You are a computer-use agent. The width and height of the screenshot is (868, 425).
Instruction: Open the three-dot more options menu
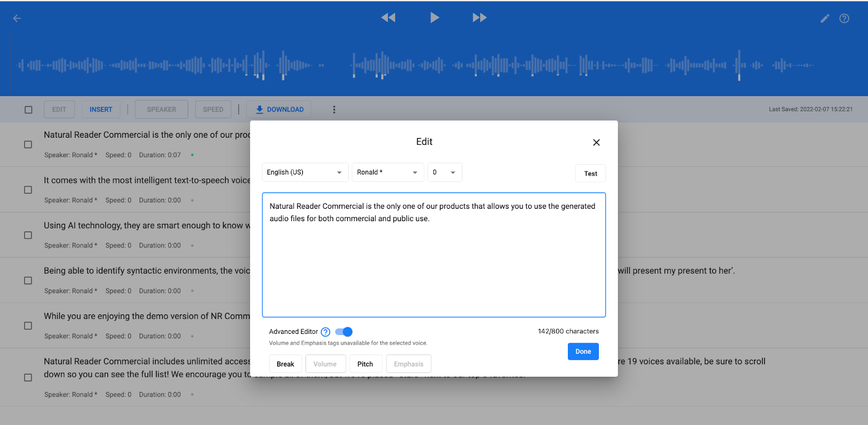click(x=334, y=110)
